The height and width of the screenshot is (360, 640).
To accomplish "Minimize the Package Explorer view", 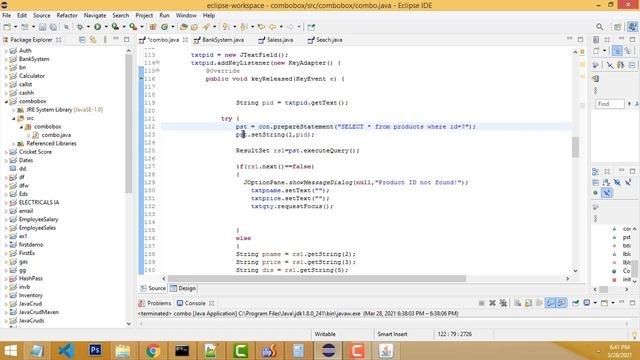I will coord(116,39).
